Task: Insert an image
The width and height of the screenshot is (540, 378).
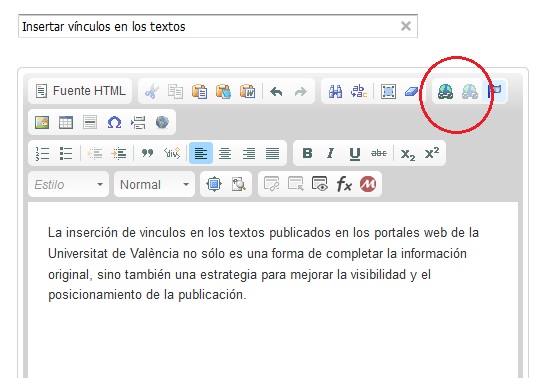Action: pos(42,122)
